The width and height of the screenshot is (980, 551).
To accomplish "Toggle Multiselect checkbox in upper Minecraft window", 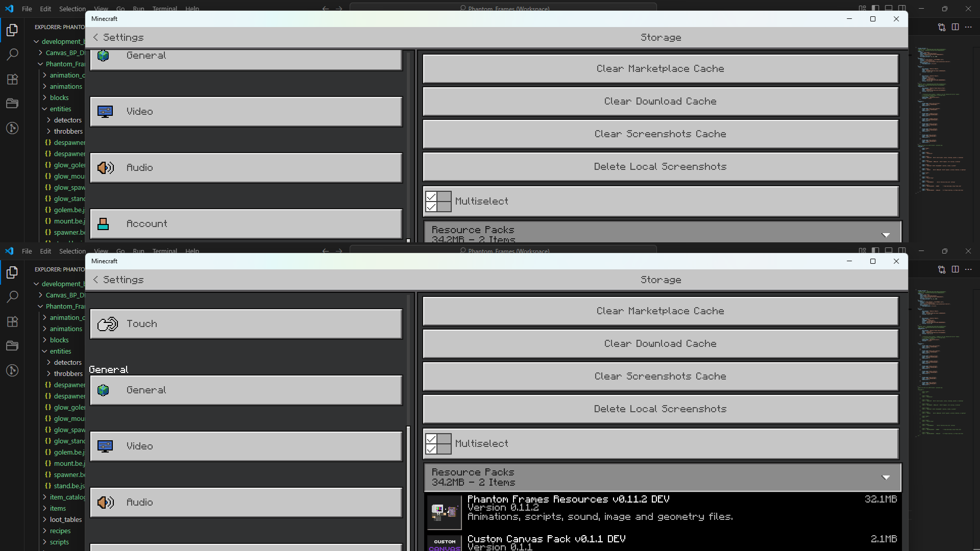I will [438, 202].
